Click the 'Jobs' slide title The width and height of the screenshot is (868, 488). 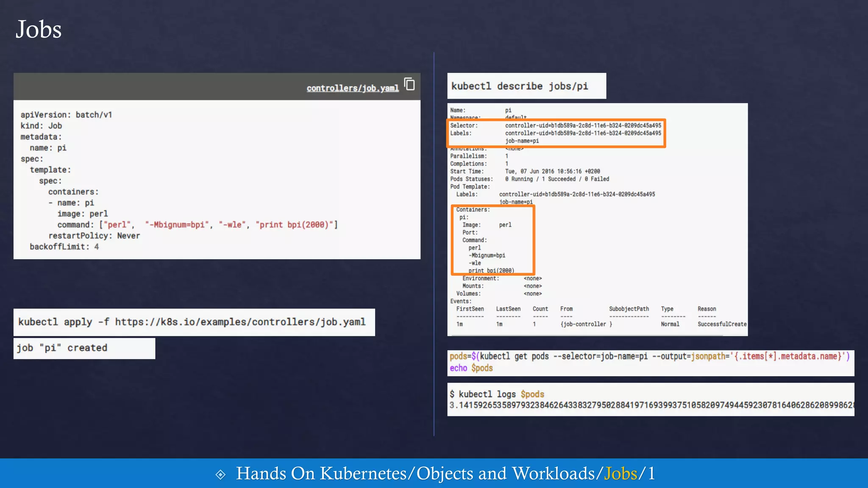point(39,29)
